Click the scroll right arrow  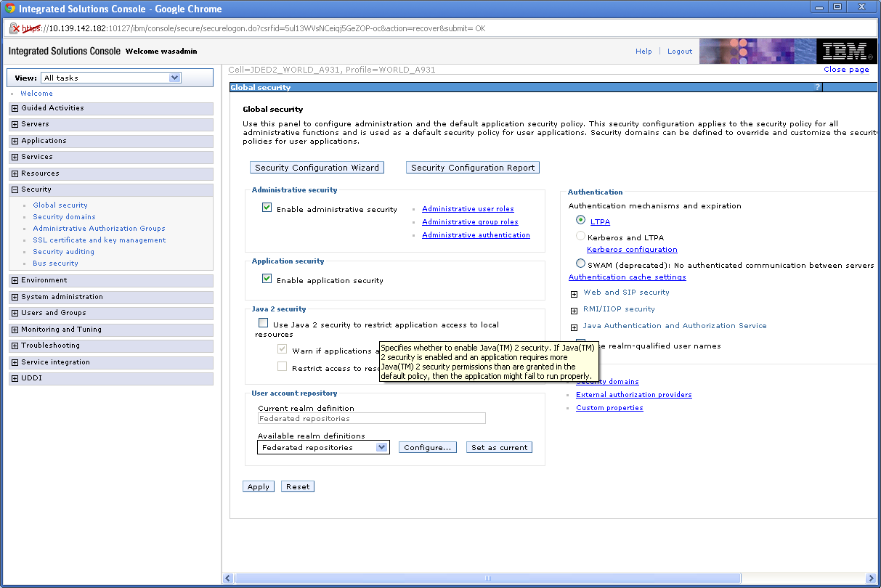pos(872,579)
